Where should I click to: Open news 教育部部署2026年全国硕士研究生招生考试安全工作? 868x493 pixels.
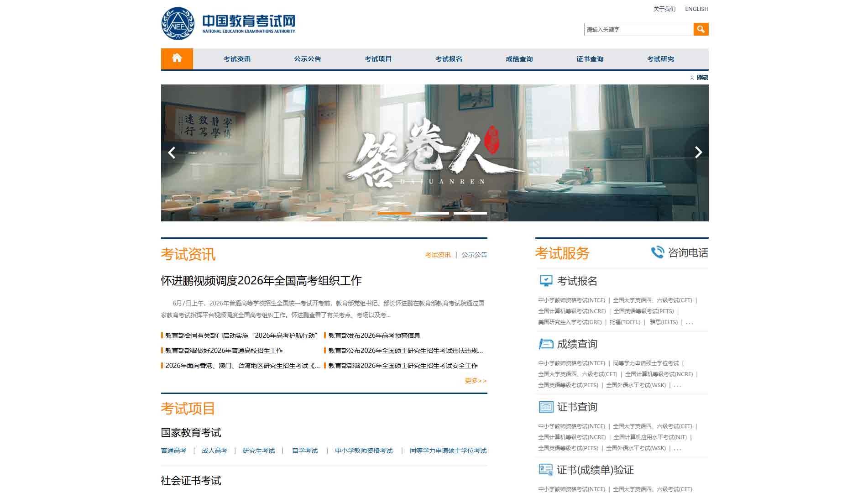(x=403, y=366)
